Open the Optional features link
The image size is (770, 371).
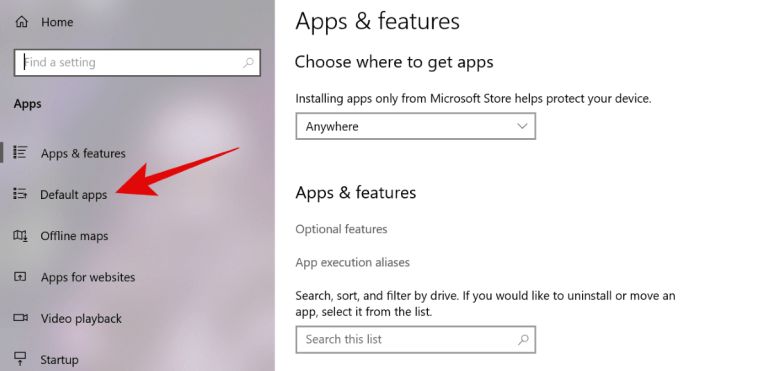(x=341, y=229)
